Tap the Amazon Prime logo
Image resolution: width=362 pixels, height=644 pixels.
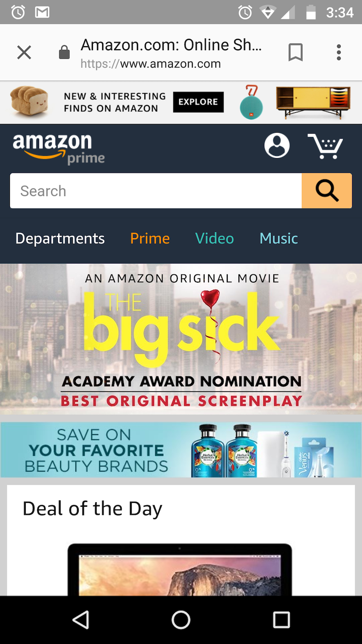(59, 149)
